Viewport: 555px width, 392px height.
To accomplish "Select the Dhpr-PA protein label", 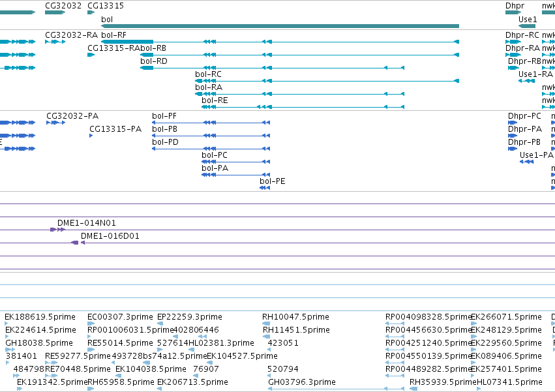I will coord(525,129).
